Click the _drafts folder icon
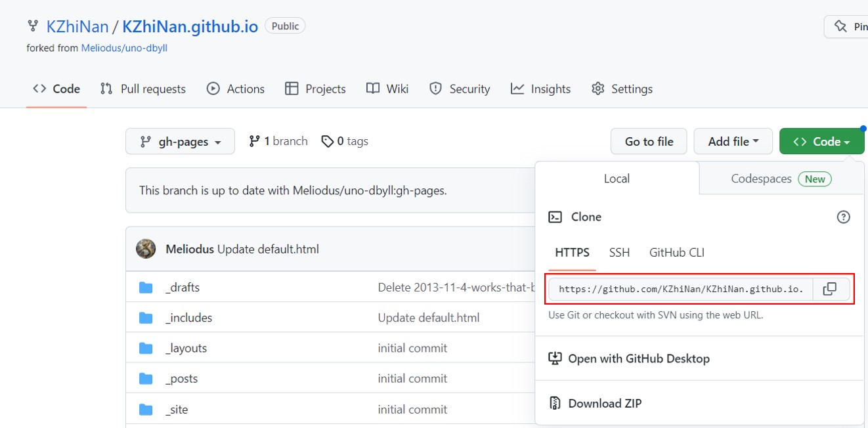This screenshot has width=868, height=428. (146, 288)
